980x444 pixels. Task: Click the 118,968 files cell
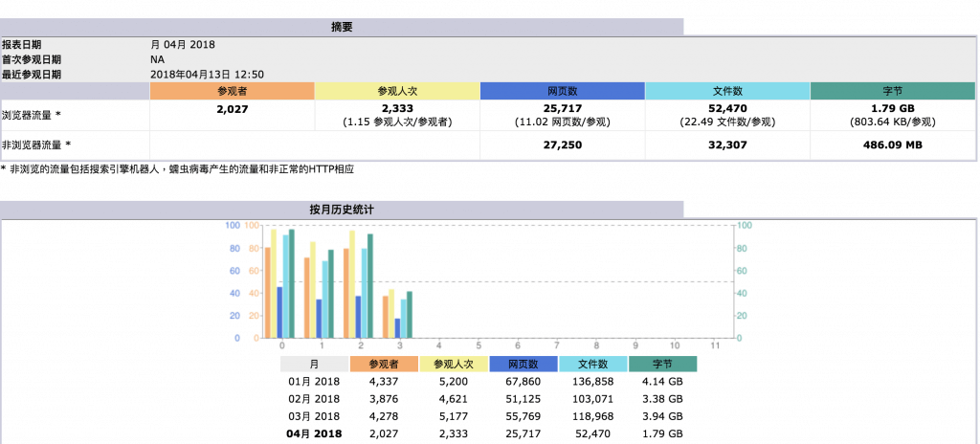[x=592, y=416]
